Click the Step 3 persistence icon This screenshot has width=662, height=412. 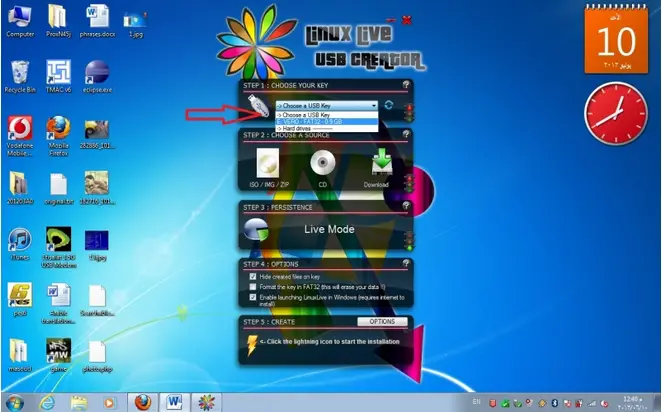pos(256,230)
